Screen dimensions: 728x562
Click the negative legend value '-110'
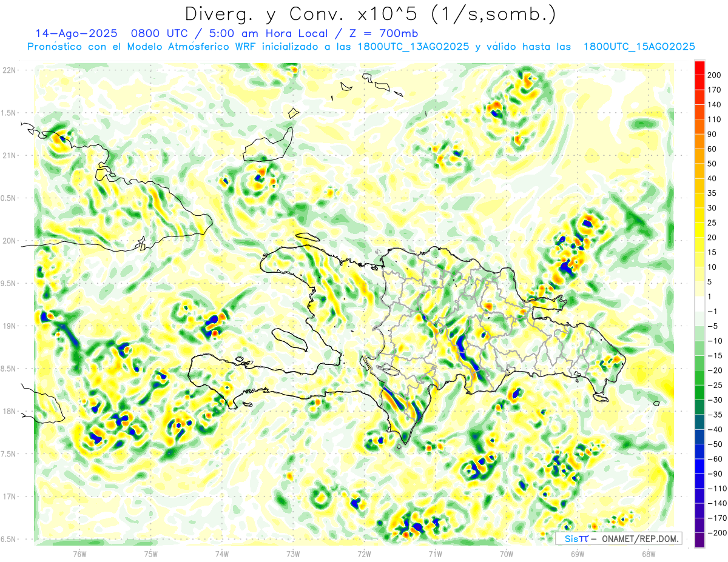coord(717,489)
